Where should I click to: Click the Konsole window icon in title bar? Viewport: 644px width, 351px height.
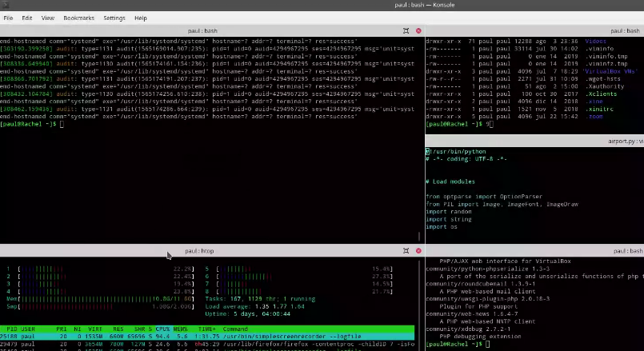pyautogui.click(x=5, y=5)
